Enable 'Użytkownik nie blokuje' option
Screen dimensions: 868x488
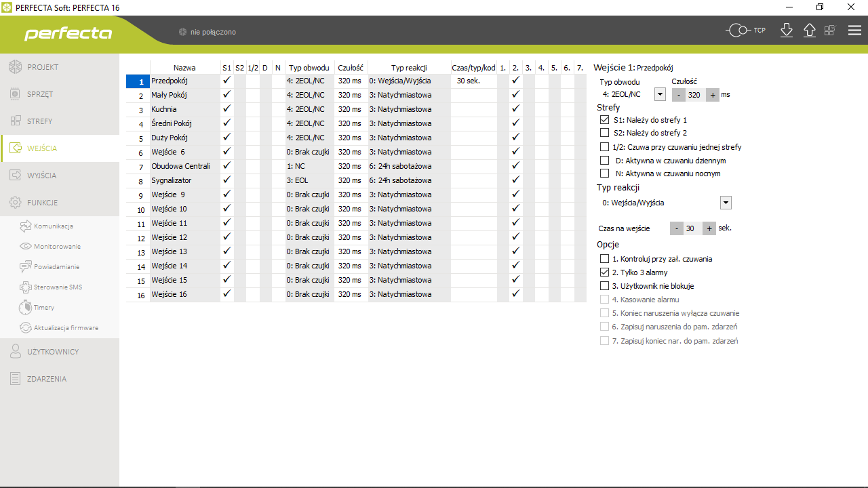(605, 286)
